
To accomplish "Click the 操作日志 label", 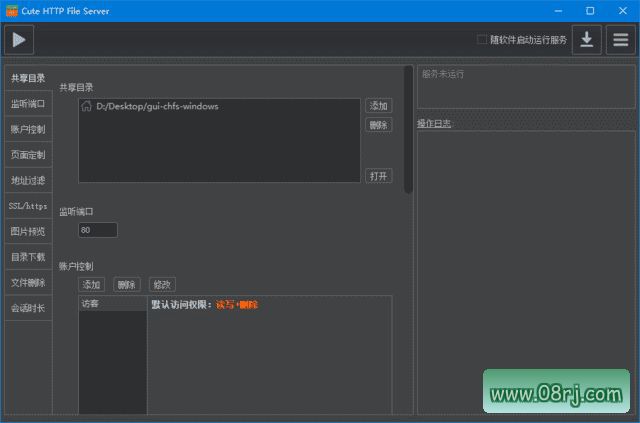I will [x=434, y=123].
